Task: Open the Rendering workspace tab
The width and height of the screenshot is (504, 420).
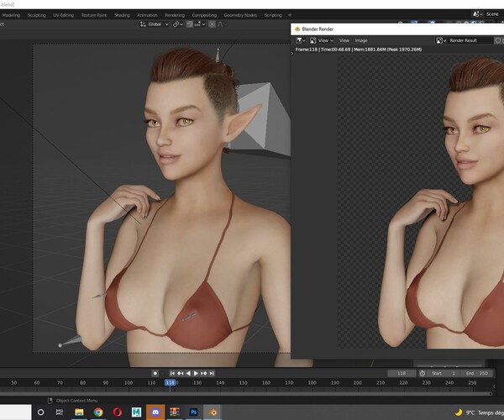Action: point(175,15)
